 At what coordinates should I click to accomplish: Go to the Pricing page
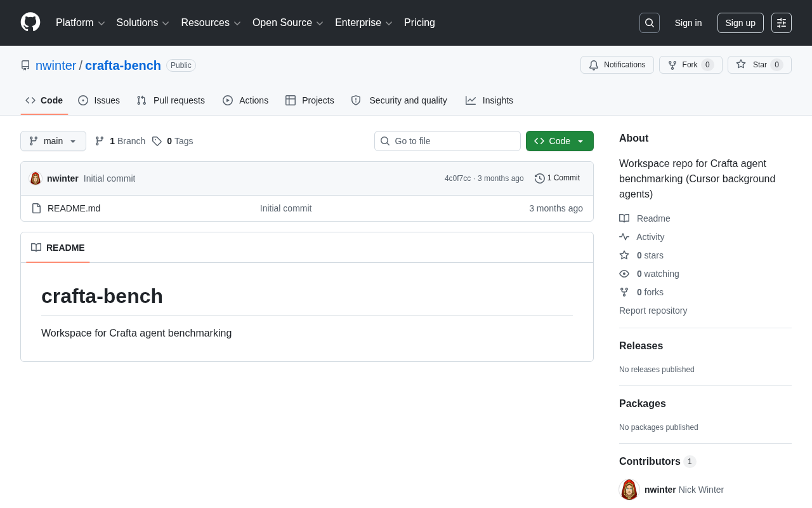point(419,23)
